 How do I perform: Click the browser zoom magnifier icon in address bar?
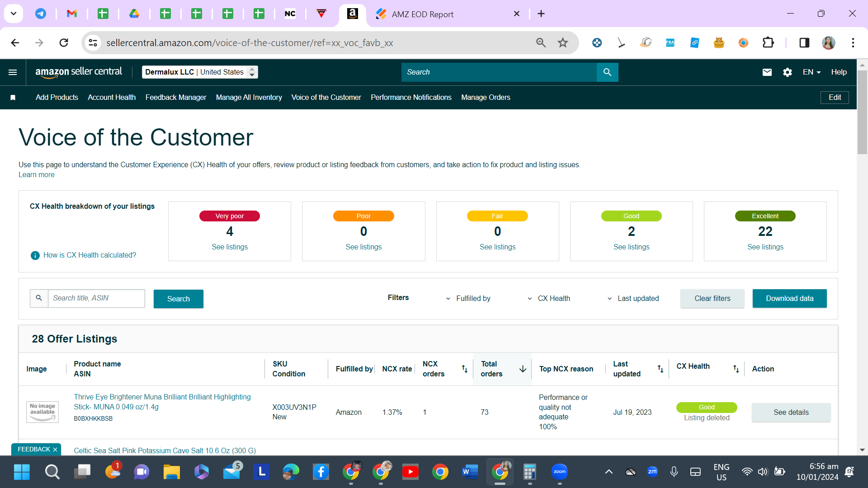(x=541, y=43)
